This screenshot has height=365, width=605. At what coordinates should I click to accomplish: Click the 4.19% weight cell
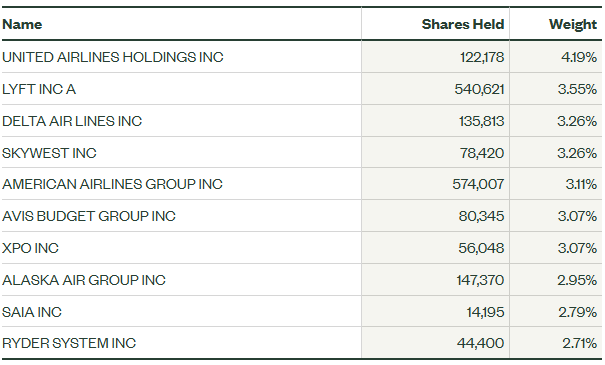(x=579, y=57)
